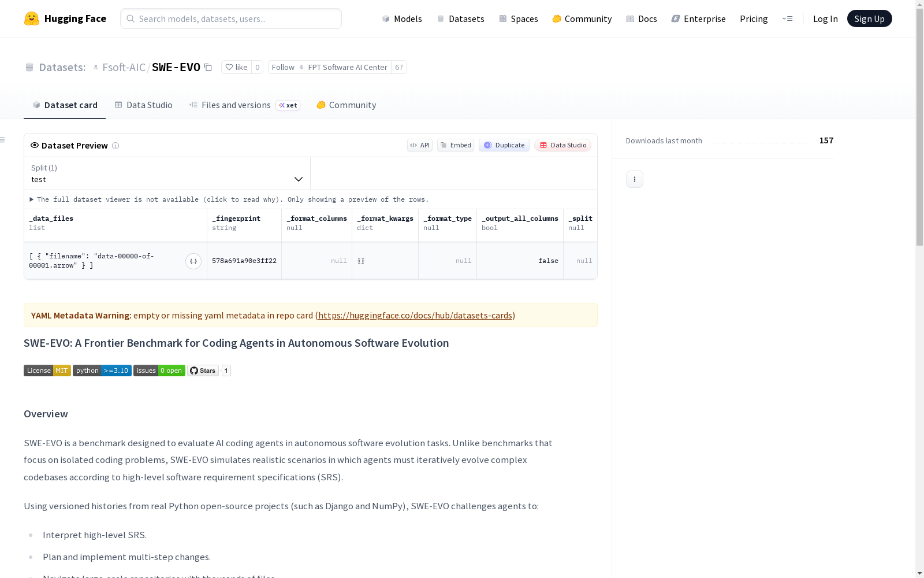Screen dimensions: 924x578
Task: Click the GitHub stars count 1
Action: coord(226,370)
